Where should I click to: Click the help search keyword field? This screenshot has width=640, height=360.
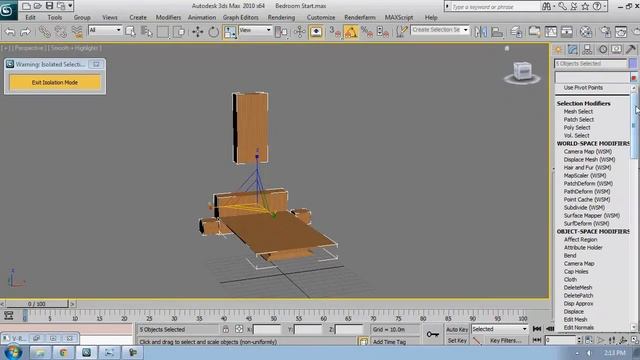(x=495, y=7)
